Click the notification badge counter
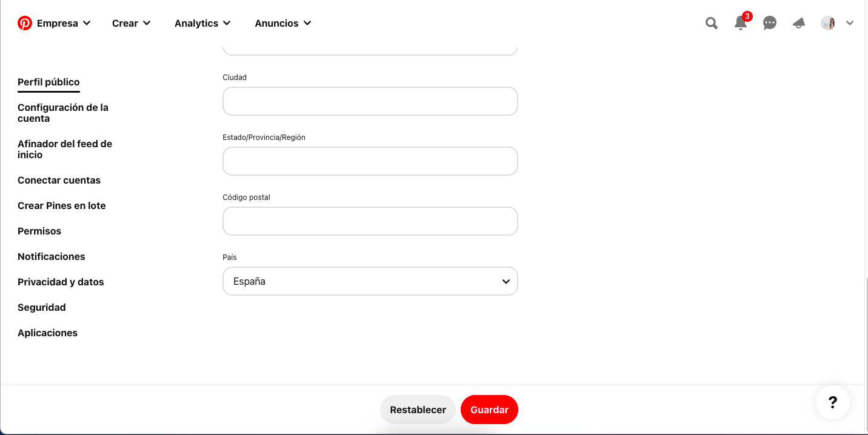The height and width of the screenshot is (435, 868). click(x=746, y=16)
